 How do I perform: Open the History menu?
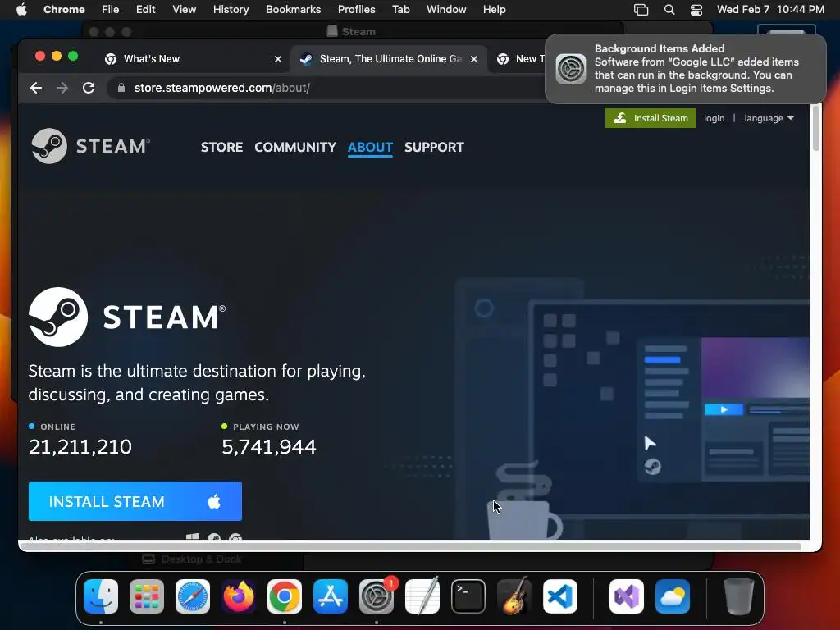point(231,10)
